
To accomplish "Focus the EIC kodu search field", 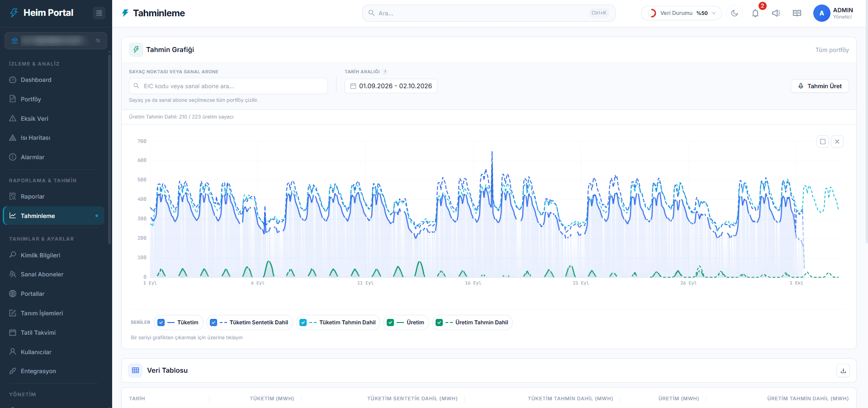I will click(x=228, y=86).
